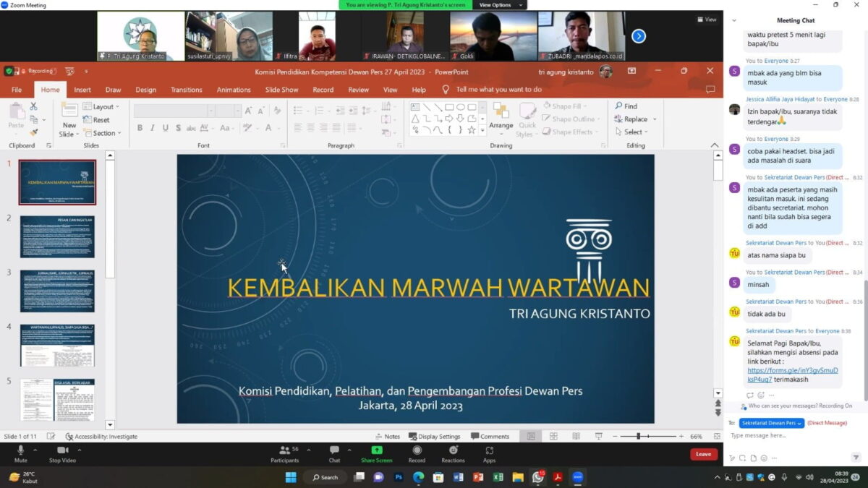Select slide 3 thumbnail in slide panel
This screenshot has height=488, width=868.
(x=57, y=291)
